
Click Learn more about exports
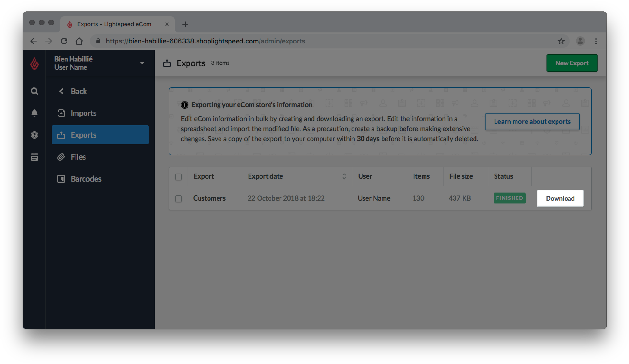point(532,121)
